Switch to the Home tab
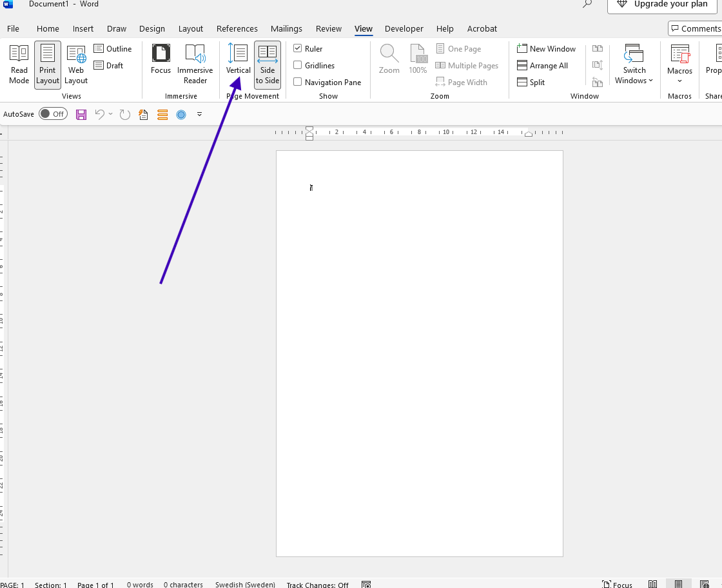The image size is (722, 588). click(x=48, y=28)
